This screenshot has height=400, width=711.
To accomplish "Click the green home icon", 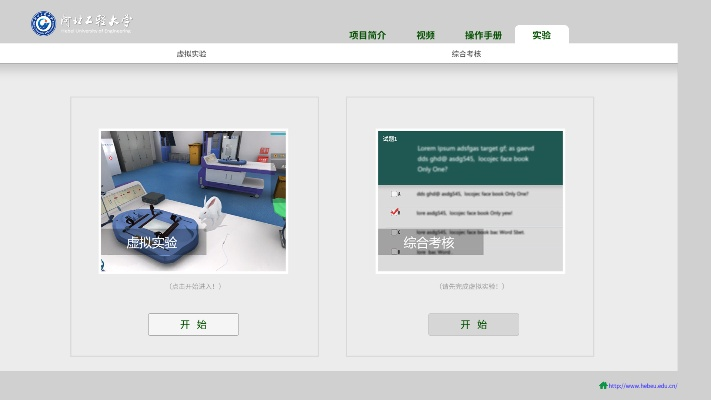I will pos(602,385).
